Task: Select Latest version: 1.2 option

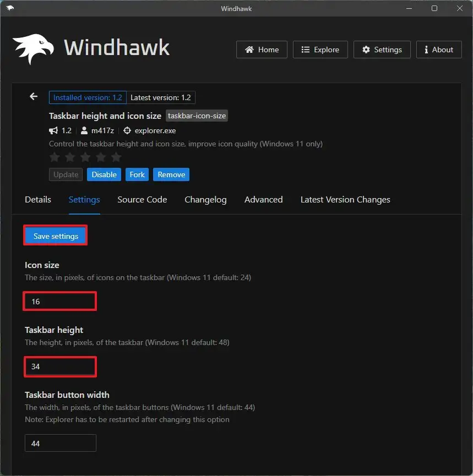Action: coord(161,97)
